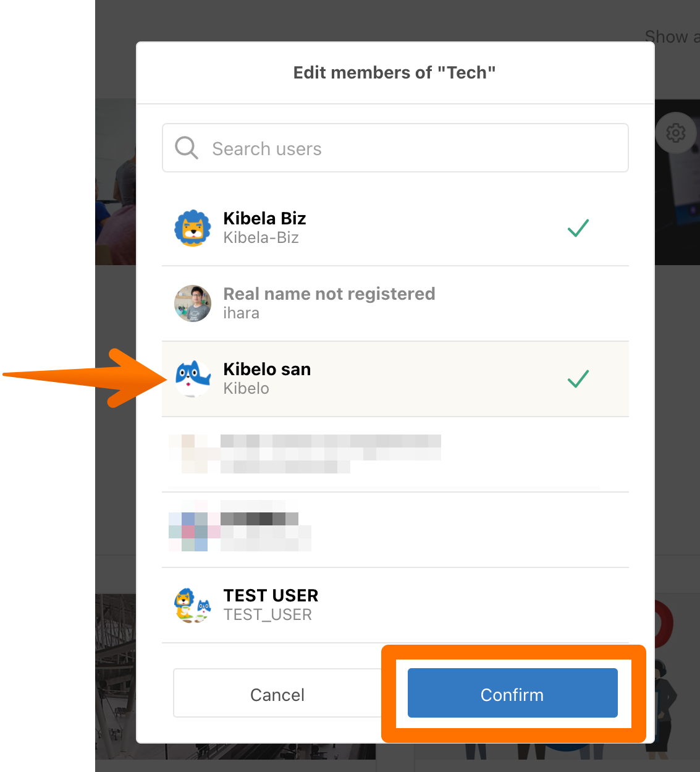
Task: Focus the "Search users" input field
Action: (x=408, y=148)
